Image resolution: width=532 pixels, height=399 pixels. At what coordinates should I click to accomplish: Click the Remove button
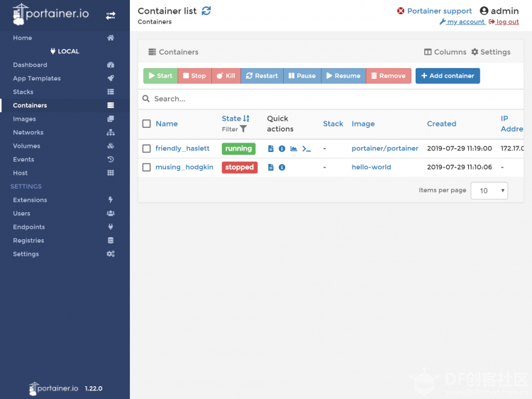pyautogui.click(x=389, y=76)
